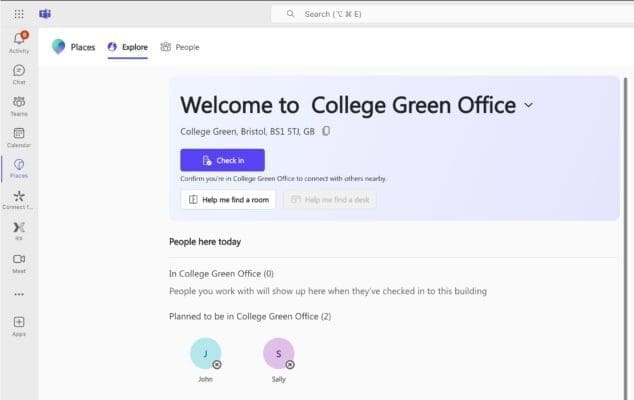Click Help me find a desk
This screenshot has height=400, width=634.
[330, 200]
